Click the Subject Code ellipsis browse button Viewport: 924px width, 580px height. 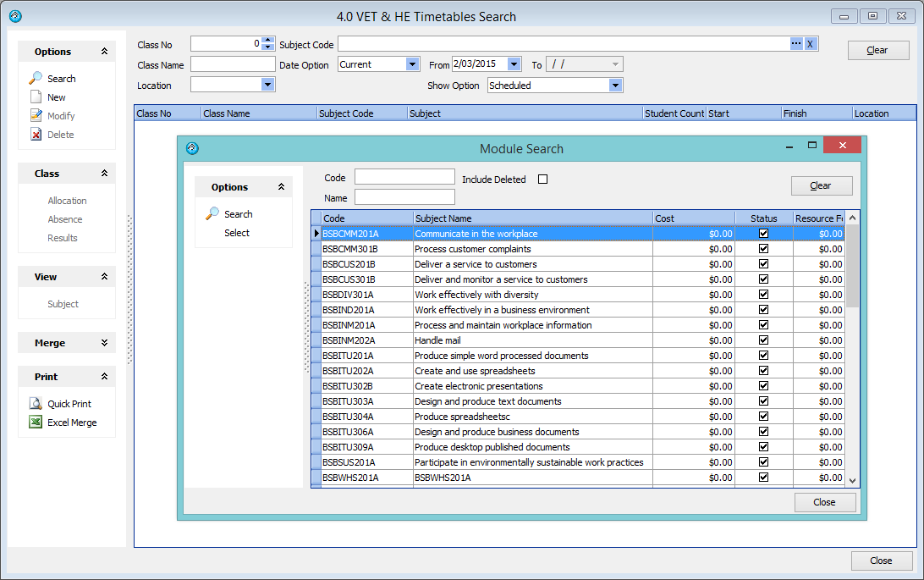tap(796, 44)
